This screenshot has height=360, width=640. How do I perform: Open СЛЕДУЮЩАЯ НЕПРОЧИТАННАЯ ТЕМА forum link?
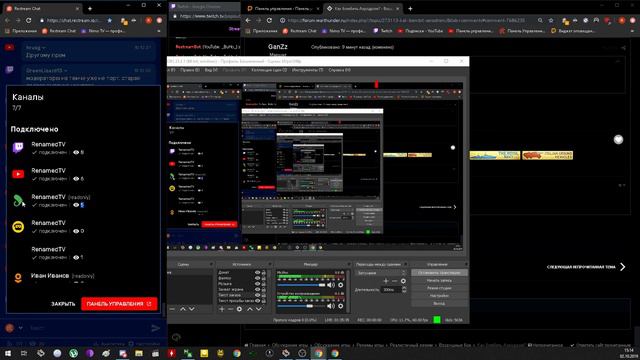point(586,267)
